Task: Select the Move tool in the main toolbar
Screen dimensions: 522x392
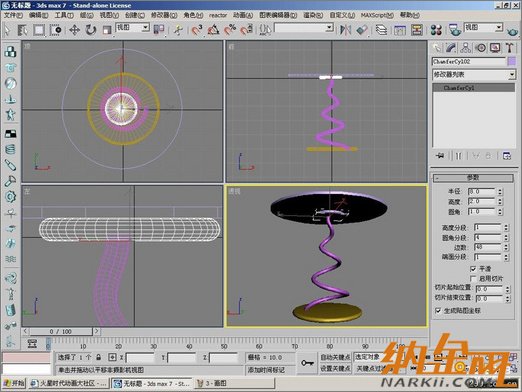Action: 74,30
